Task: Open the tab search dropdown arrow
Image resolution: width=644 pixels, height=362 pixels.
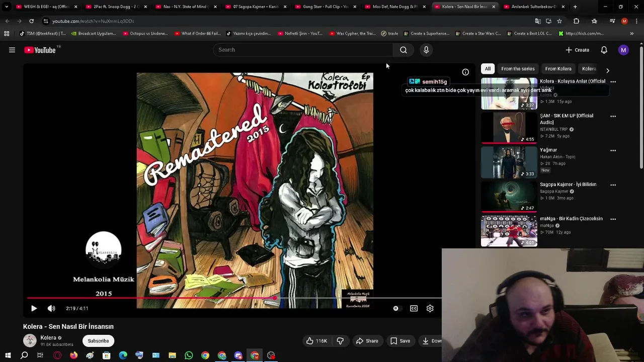Action: (x=7, y=7)
